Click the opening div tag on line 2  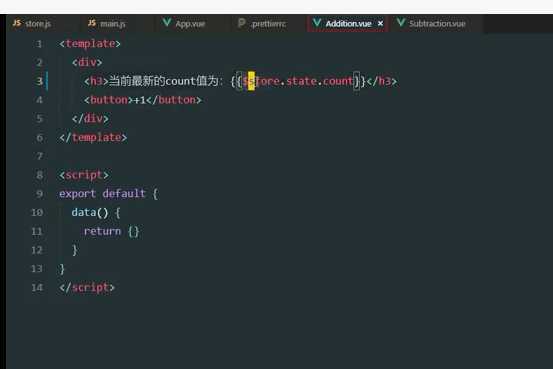point(87,62)
